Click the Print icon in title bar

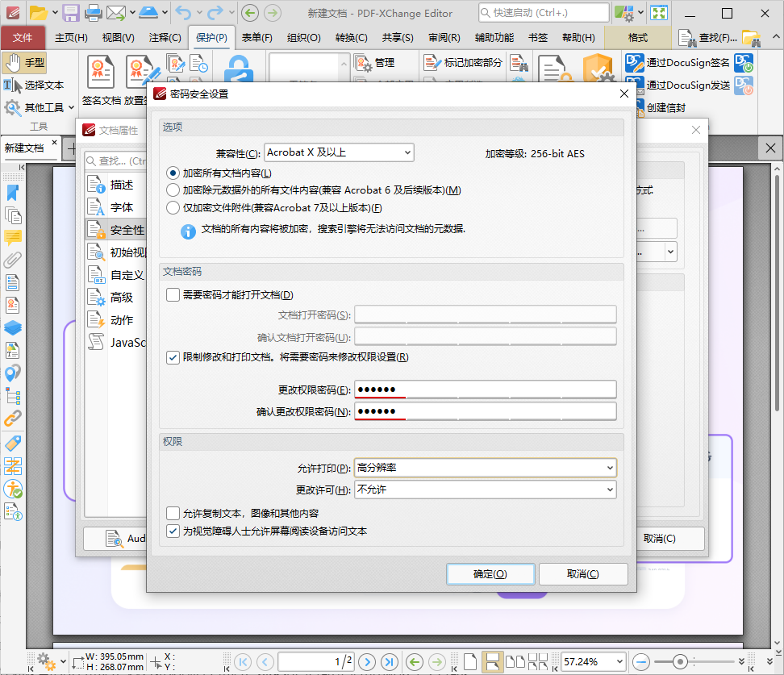point(94,13)
